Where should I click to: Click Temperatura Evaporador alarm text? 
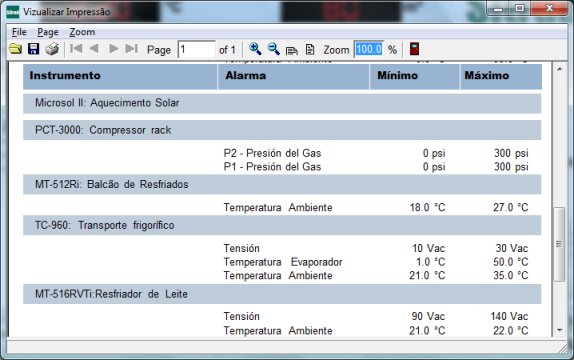tap(283, 262)
